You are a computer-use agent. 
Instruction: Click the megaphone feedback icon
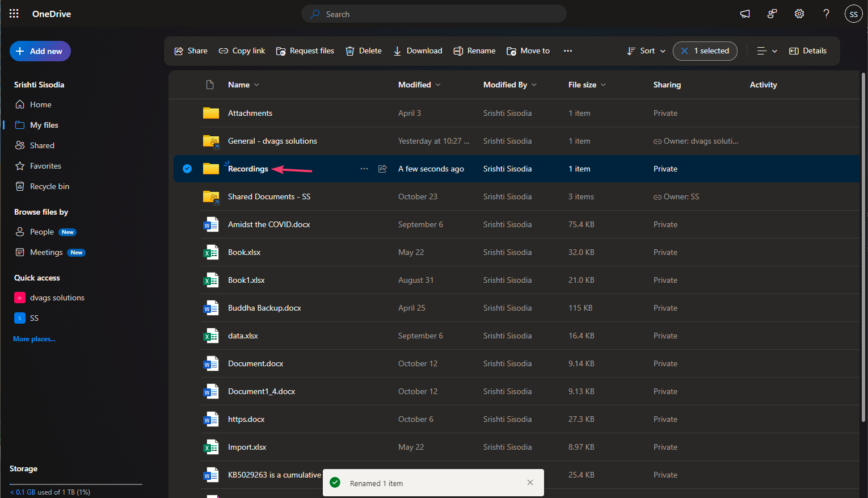click(x=745, y=14)
